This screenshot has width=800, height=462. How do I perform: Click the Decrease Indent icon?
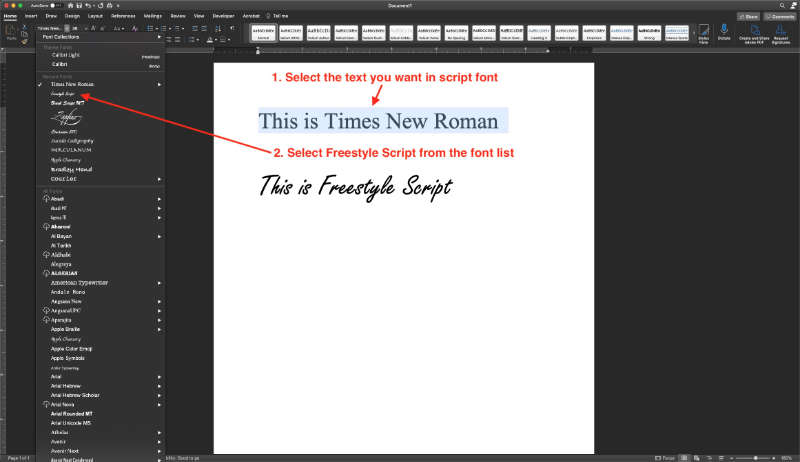[195, 29]
